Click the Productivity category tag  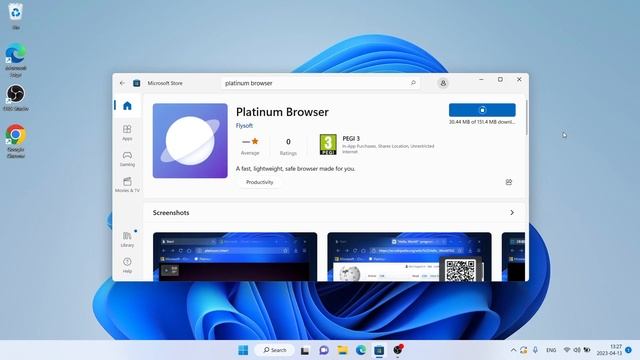[x=260, y=182]
